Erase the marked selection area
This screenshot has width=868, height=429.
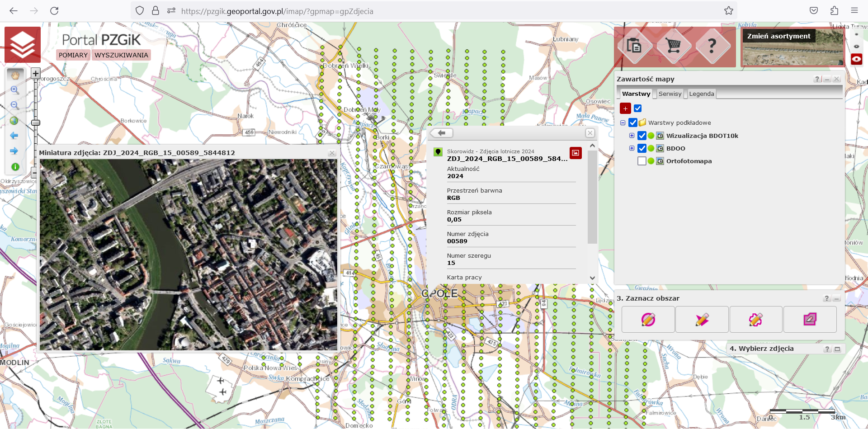pyautogui.click(x=810, y=320)
